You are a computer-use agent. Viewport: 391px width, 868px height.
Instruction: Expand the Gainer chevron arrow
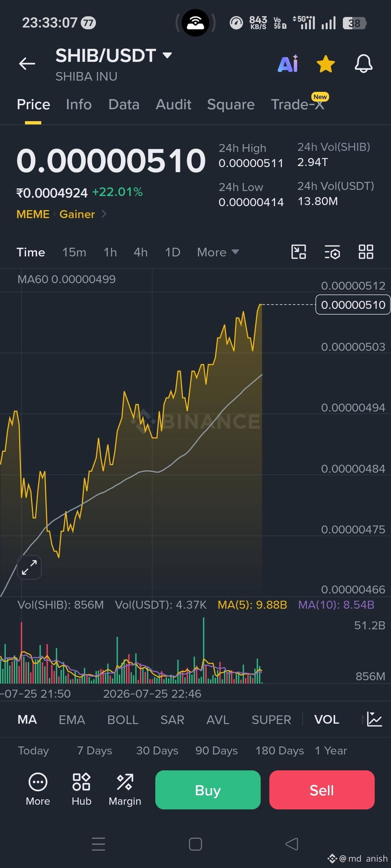click(104, 214)
